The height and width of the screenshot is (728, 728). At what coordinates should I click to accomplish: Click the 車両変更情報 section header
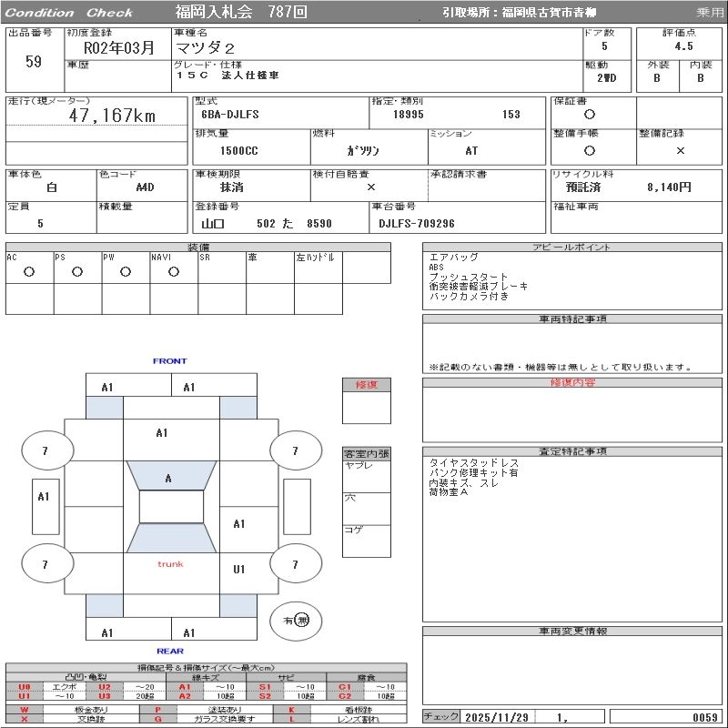(571, 631)
